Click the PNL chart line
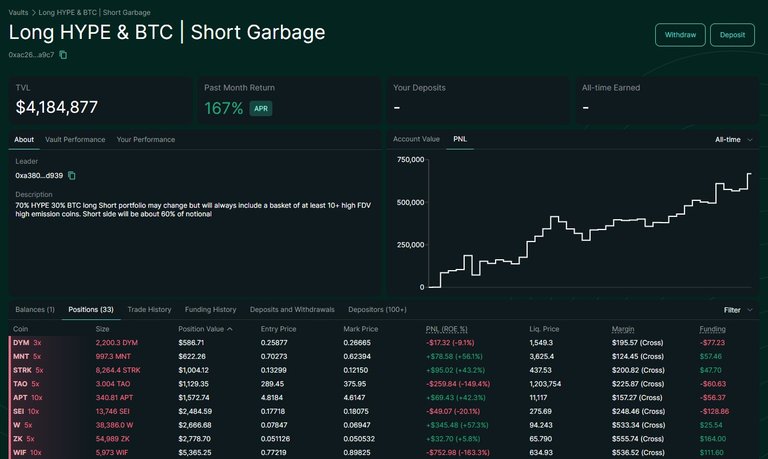This screenshot has width=768, height=459. point(590,230)
